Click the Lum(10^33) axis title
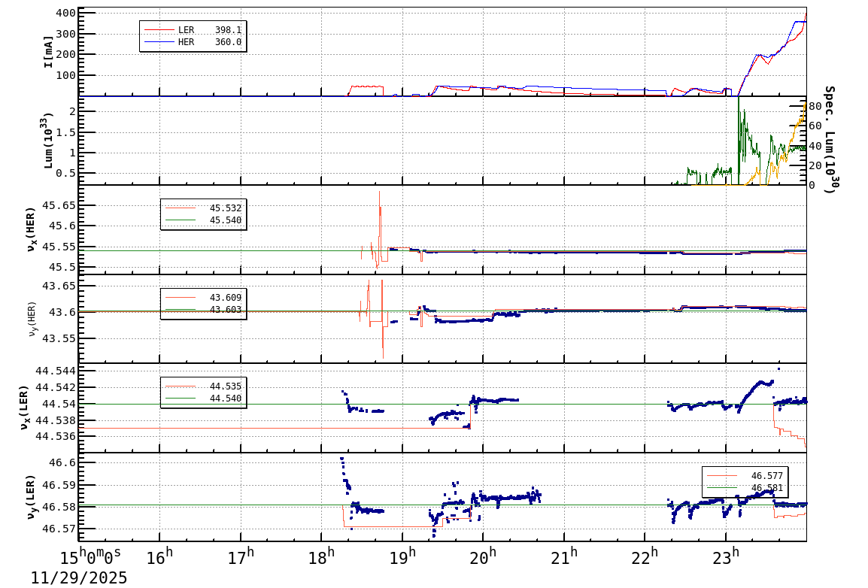 tap(48, 141)
